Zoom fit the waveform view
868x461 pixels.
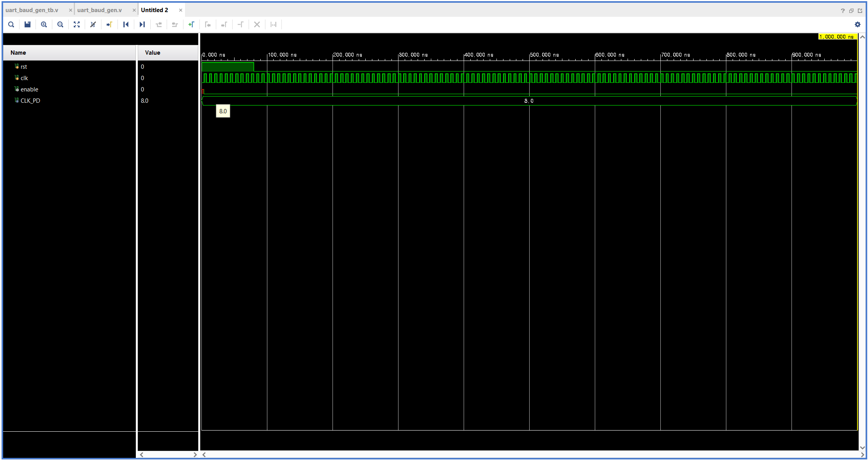(x=77, y=25)
